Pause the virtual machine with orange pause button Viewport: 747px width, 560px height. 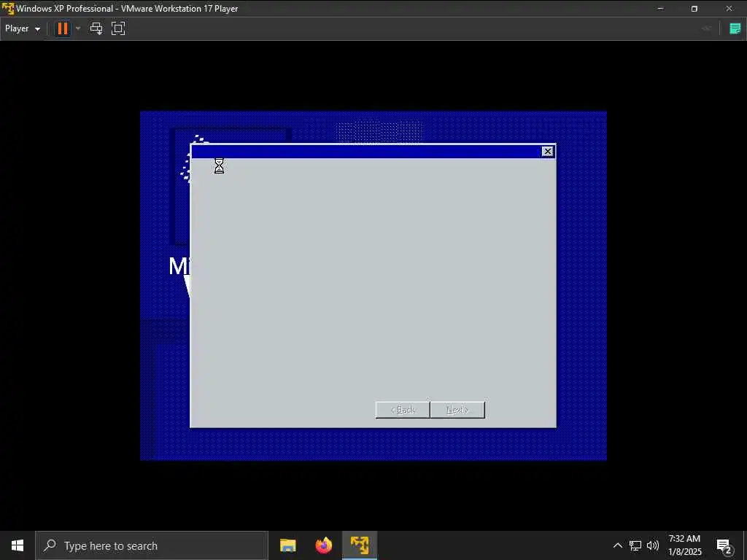[x=63, y=28]
